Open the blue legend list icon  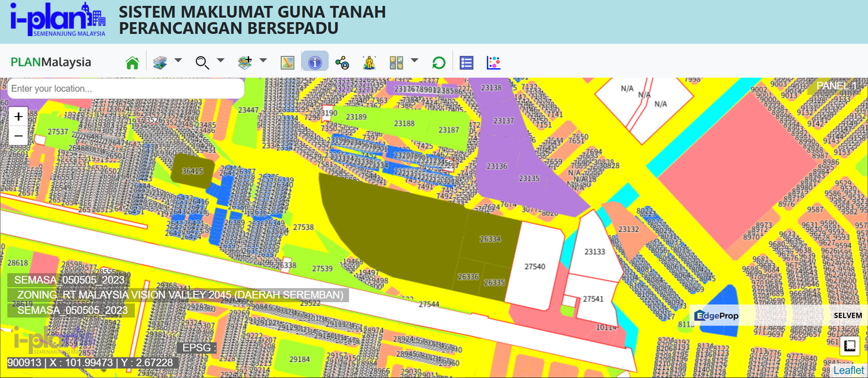click(x=467, y=63)
